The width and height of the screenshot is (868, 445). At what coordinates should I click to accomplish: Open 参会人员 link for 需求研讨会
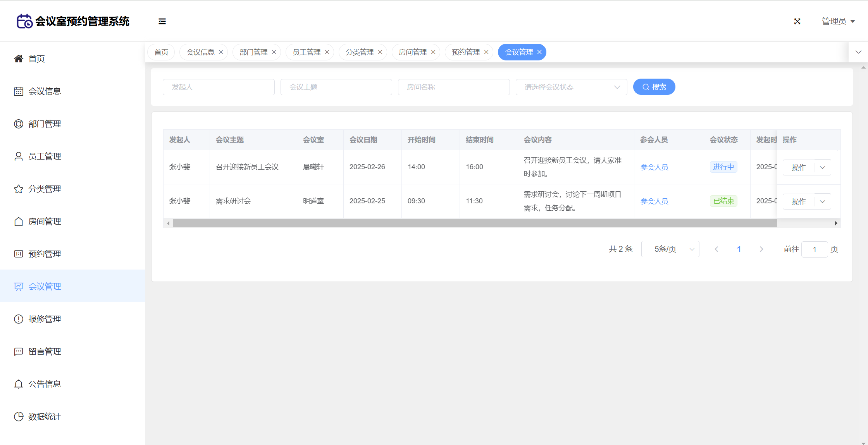654,201
